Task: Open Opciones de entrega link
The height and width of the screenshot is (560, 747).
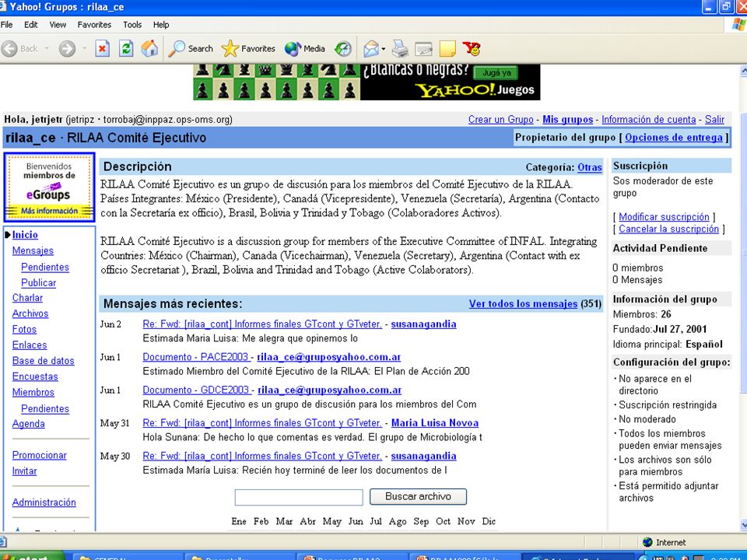Action: point(674,138)
